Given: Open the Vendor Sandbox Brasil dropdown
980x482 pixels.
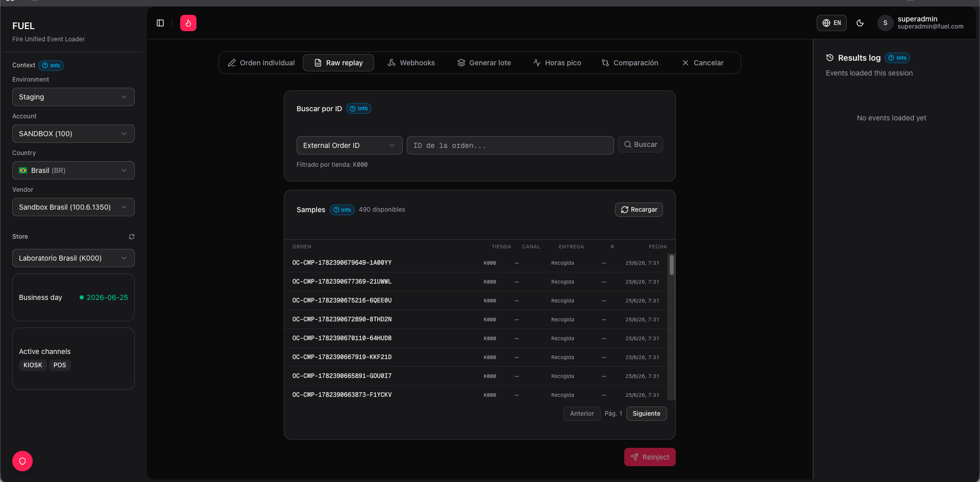Looking at the screenshot, I should click(73, 207).
